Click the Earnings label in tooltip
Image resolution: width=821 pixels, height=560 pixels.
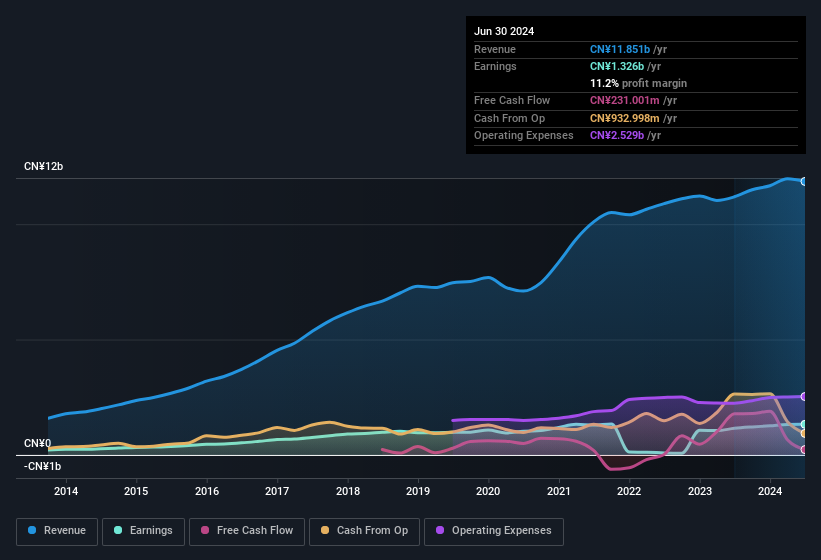(495, 66)
